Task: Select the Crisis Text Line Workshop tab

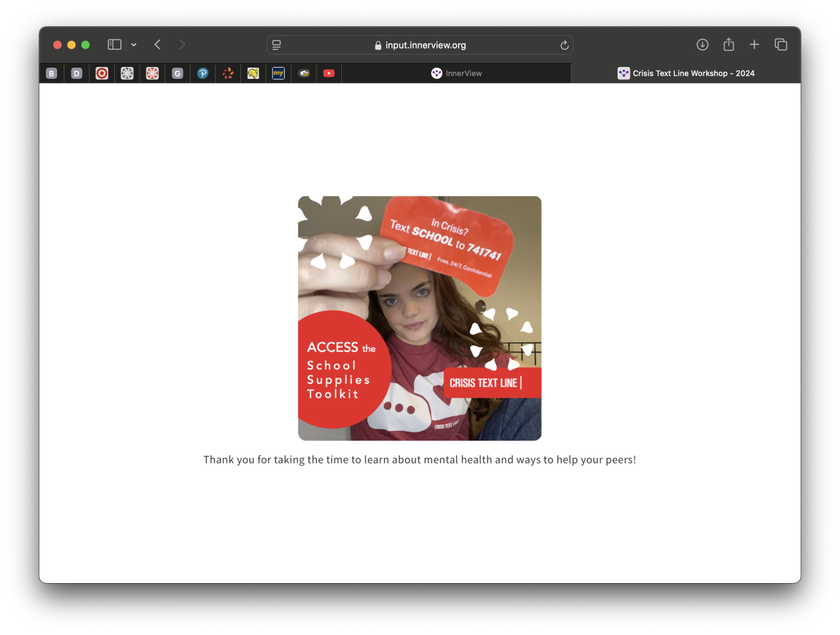Action: click(686, 74)
